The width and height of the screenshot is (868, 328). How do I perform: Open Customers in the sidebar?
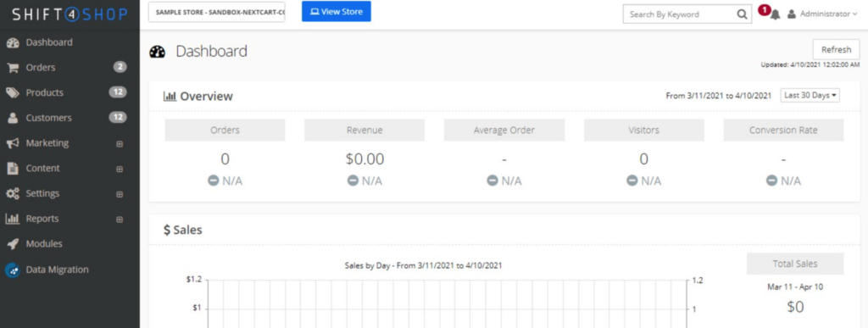click(70, 118)
